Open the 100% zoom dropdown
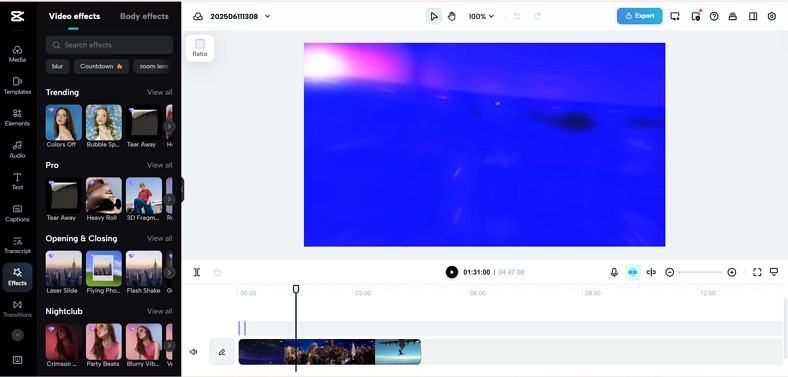788x377 pixels. [x=481, y=17]
